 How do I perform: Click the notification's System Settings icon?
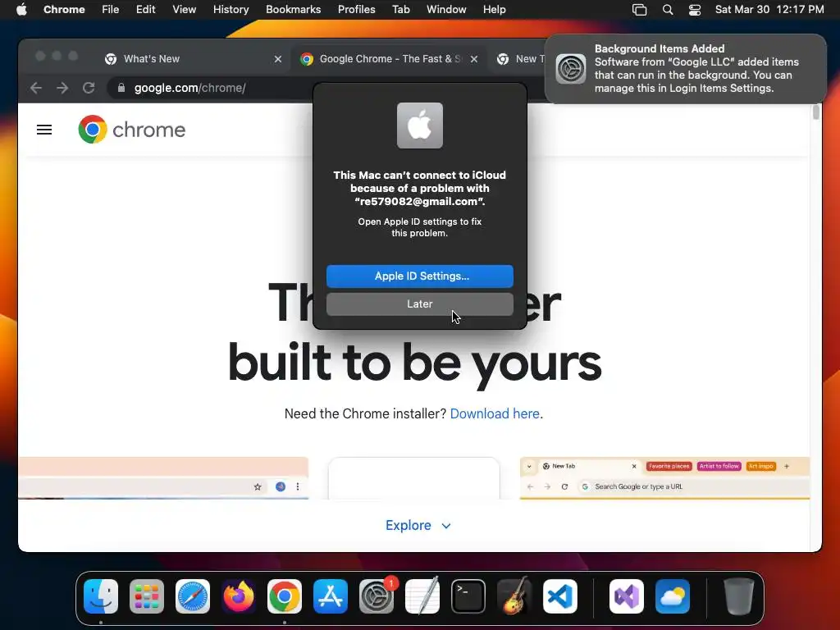(x=571, y=69)
